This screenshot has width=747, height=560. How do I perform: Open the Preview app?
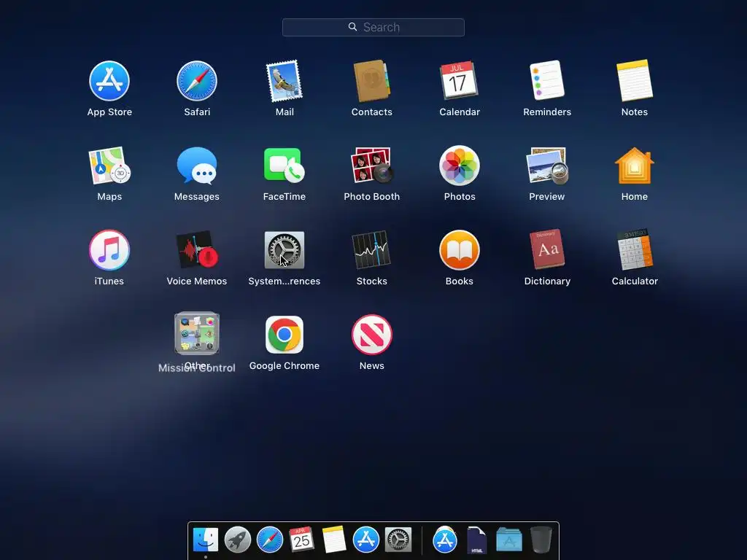tap(547, 166)
